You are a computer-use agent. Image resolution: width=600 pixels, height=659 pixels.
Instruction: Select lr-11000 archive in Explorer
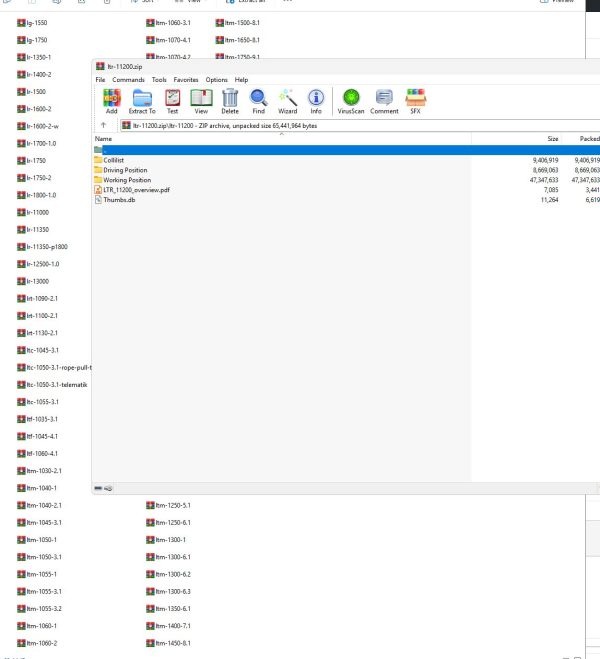(33, 212)
